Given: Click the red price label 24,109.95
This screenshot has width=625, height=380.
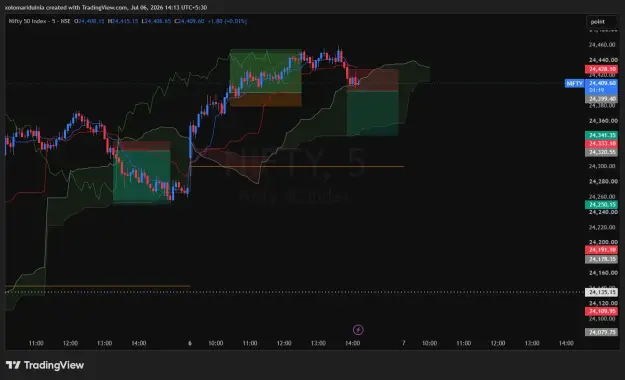Looking at the screenshot, I should [x=601, y=311].
